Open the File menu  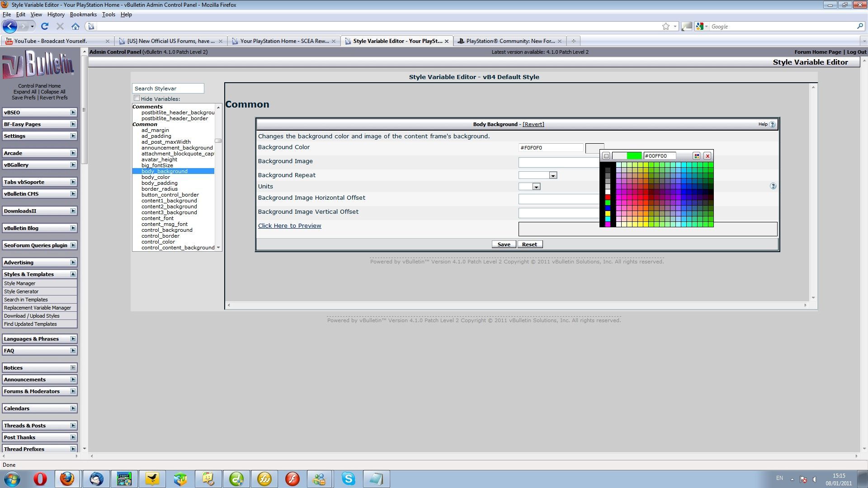click(7, 14)
